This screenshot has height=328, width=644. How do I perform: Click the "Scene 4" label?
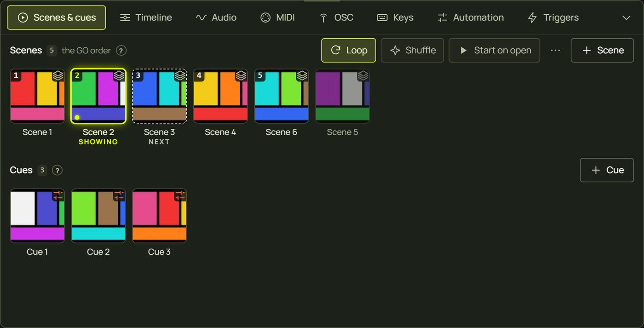tap(220, 132)
